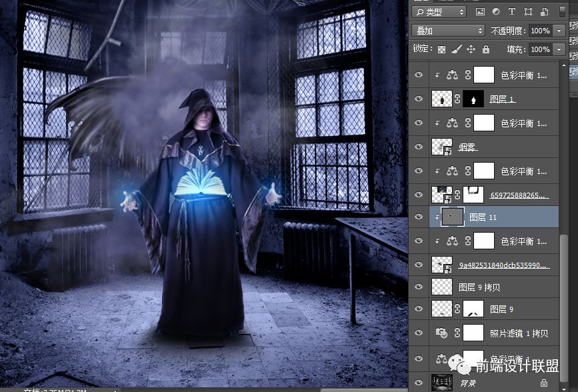
Task: Select the layer mask of 图层 9
Action: [x=473, y=309]
